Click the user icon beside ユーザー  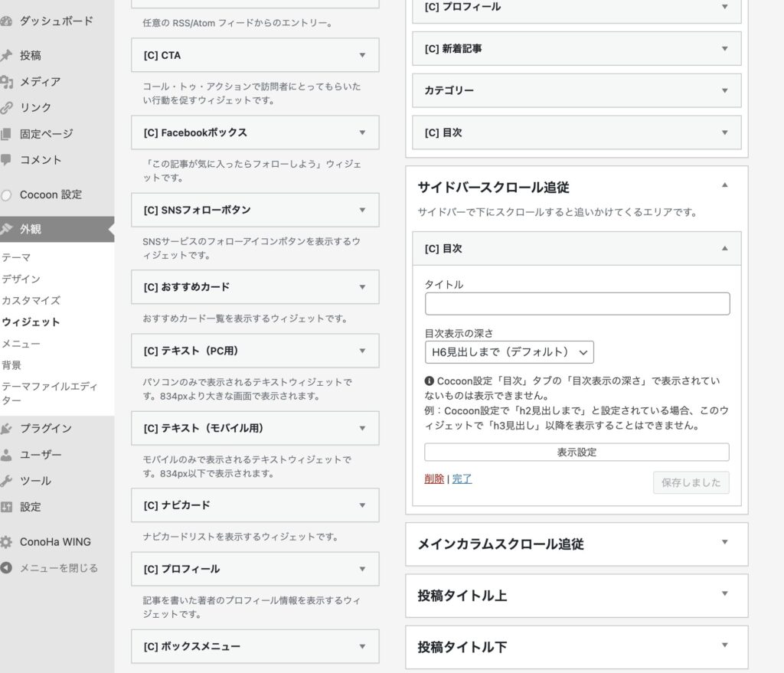(x=6, y=455)
